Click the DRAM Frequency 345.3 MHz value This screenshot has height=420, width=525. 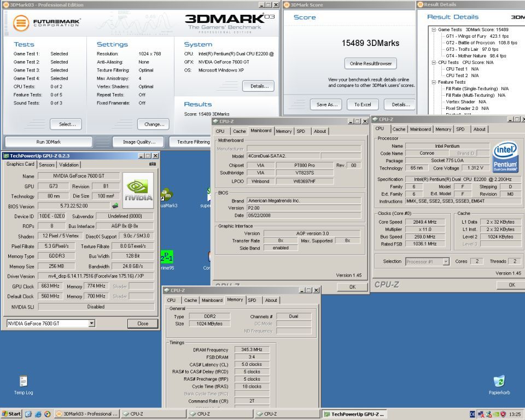click(x=252, y=349)
